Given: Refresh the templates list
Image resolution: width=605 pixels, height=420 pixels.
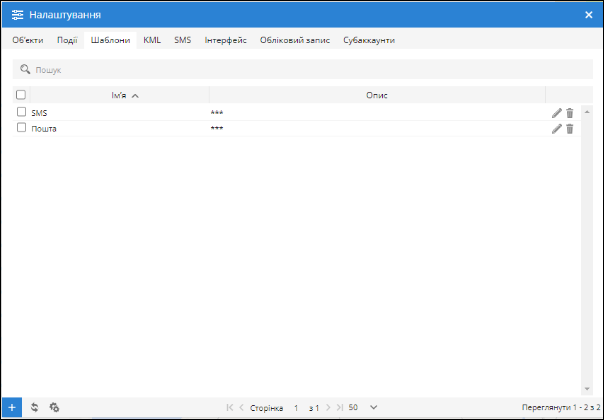Looking at the screenshot, I should click(34, 407).
